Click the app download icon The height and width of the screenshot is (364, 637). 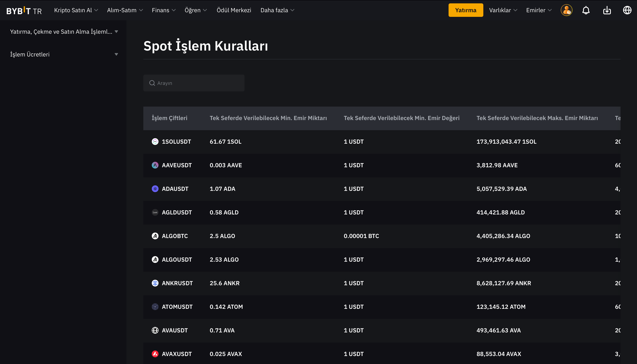point(607,10)
